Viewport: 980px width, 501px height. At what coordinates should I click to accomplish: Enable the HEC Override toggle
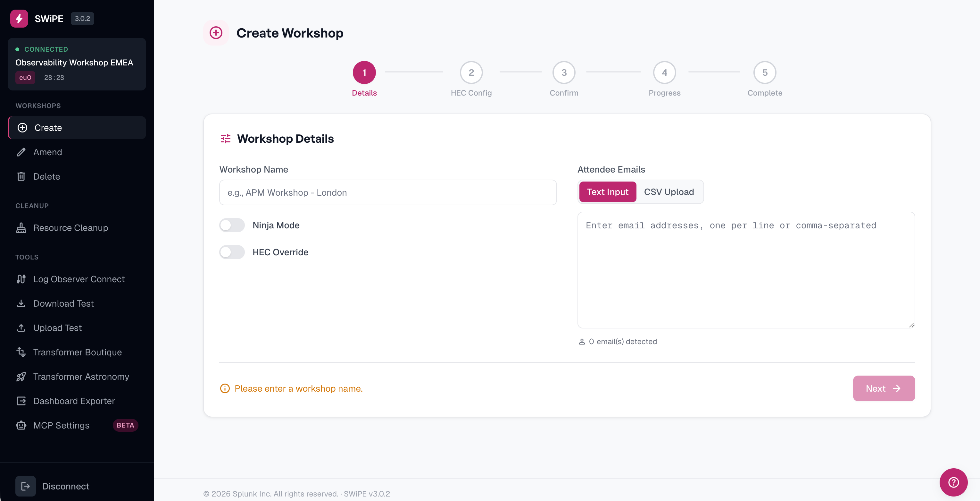[232, 252]
